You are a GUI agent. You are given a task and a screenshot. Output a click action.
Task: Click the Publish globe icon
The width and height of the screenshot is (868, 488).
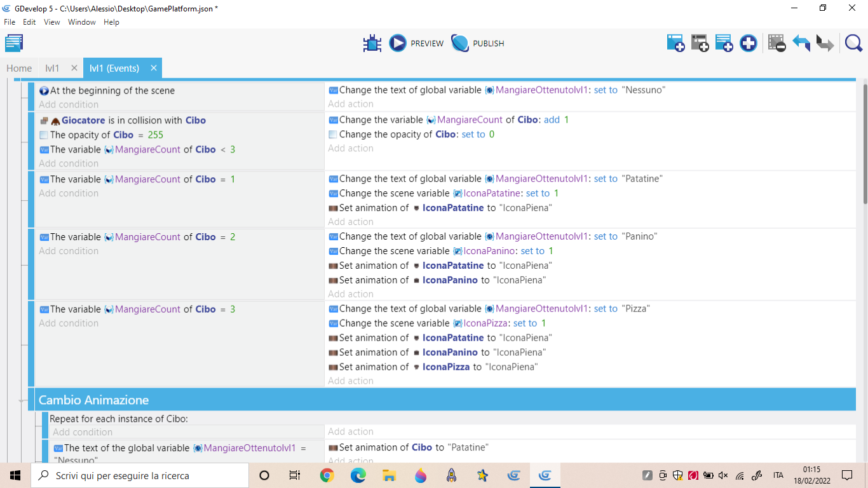[x=460, y=43]
